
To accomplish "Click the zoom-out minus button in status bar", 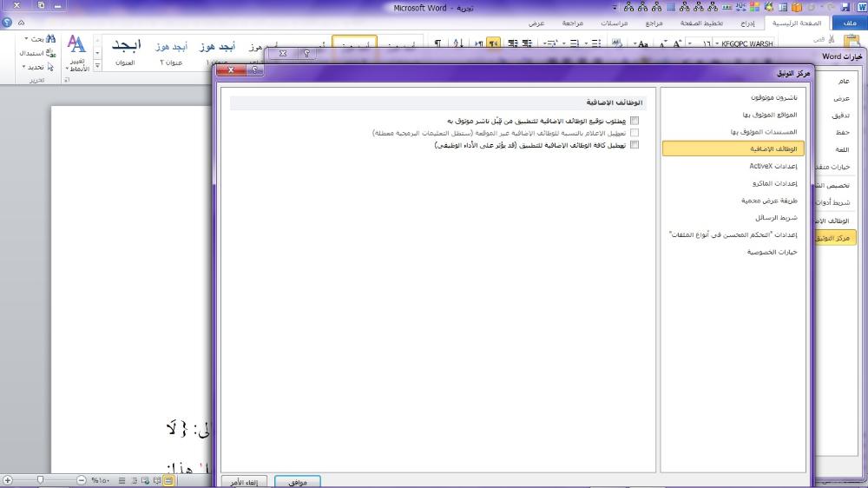I will click(x=82, y=480).
